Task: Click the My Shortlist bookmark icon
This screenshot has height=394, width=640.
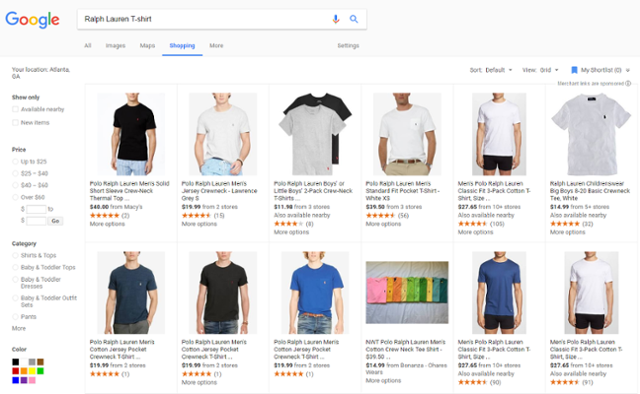Action: 574,70
